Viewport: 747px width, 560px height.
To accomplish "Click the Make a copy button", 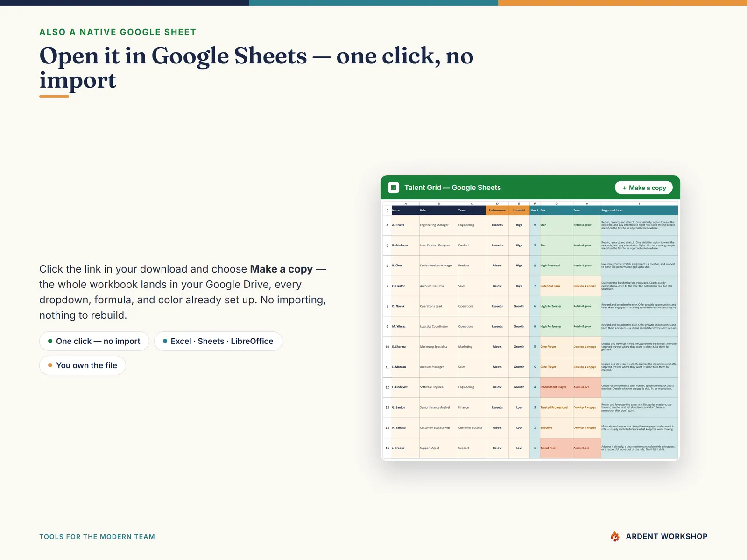I will [x=644, y=188].
